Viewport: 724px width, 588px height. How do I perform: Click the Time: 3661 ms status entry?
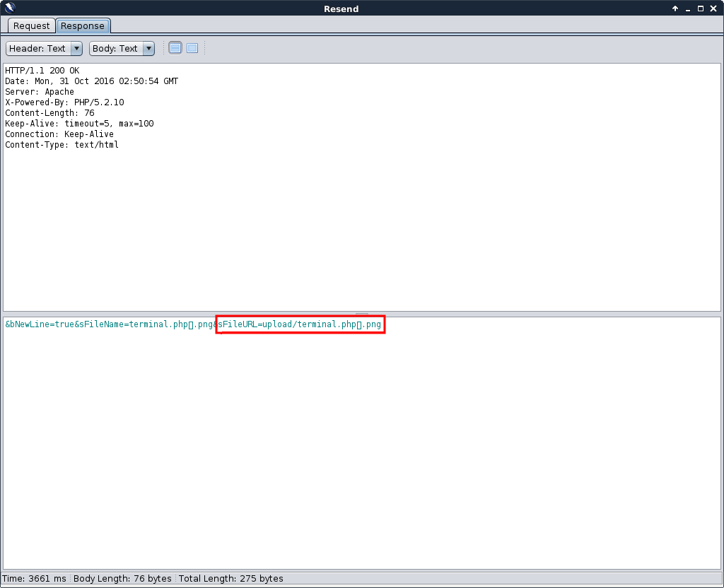pos(34,579)
